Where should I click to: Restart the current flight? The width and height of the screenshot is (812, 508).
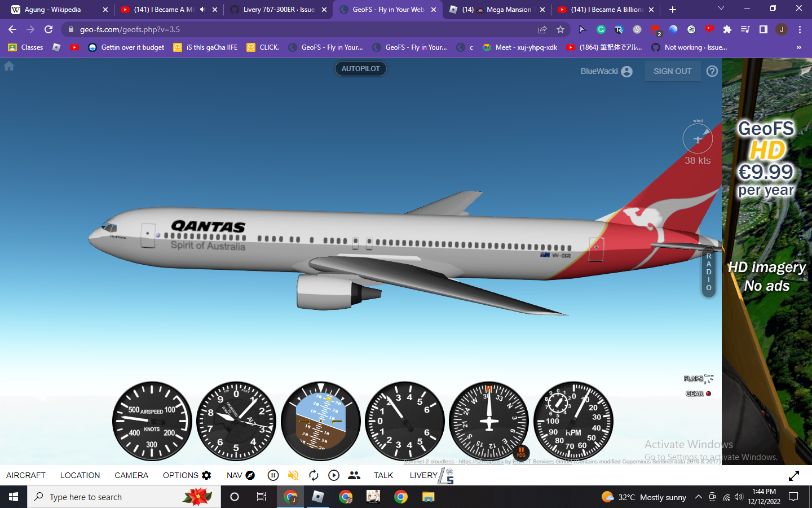click(314, 475)
